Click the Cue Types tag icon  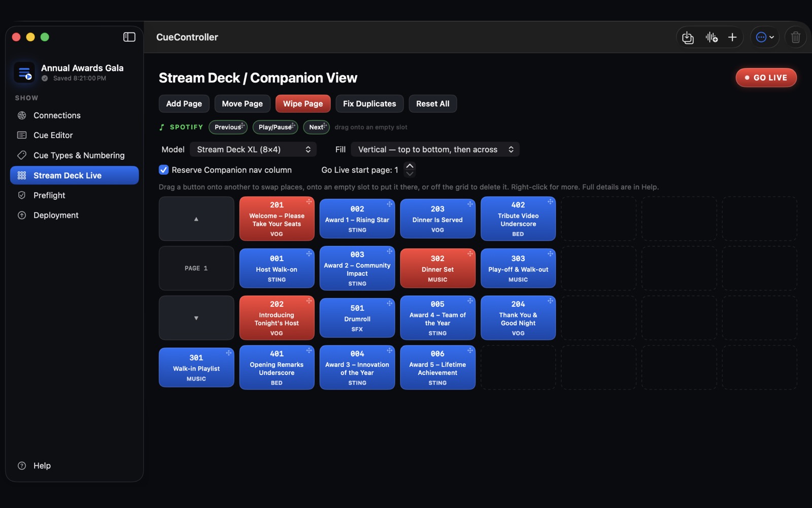22,155
